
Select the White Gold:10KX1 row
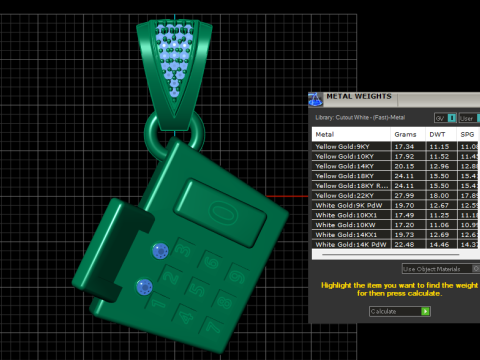point(396,215)
